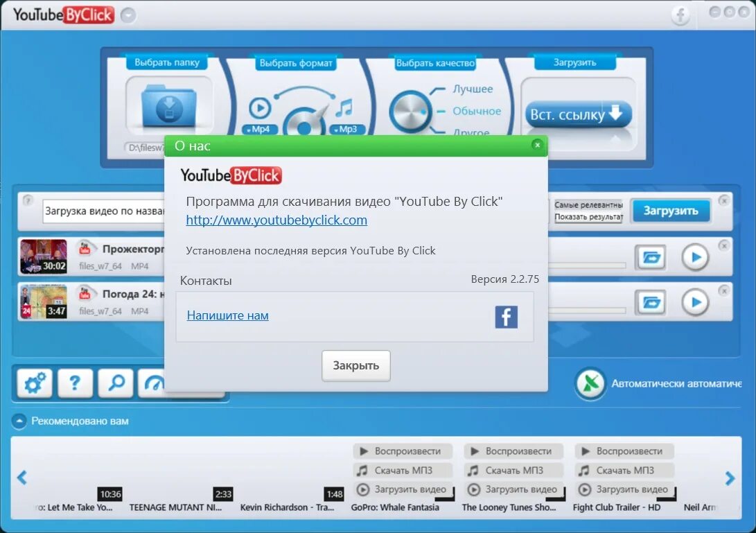Remove the Прожектор download row
Screen dimensions: 756x533
tap(723, 245)
